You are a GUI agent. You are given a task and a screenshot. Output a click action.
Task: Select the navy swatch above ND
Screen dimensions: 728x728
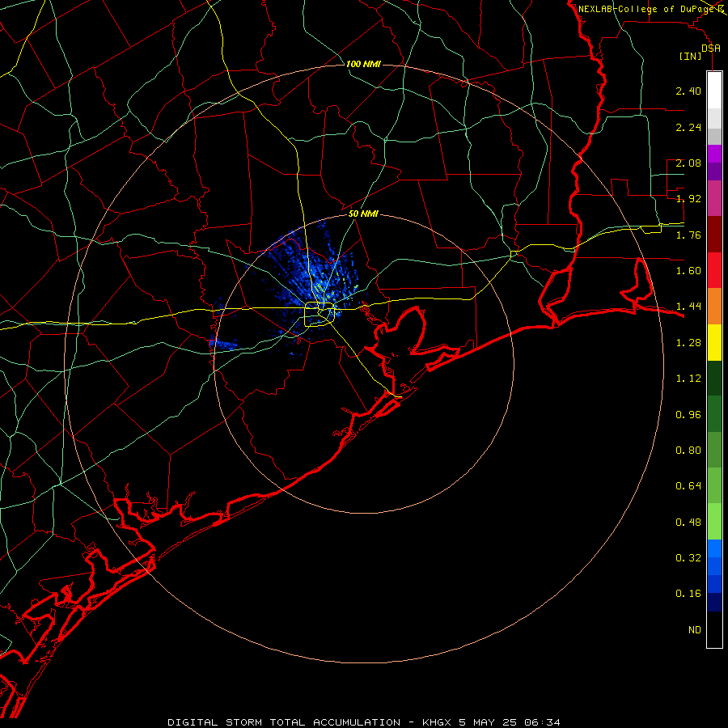point(714,603)
